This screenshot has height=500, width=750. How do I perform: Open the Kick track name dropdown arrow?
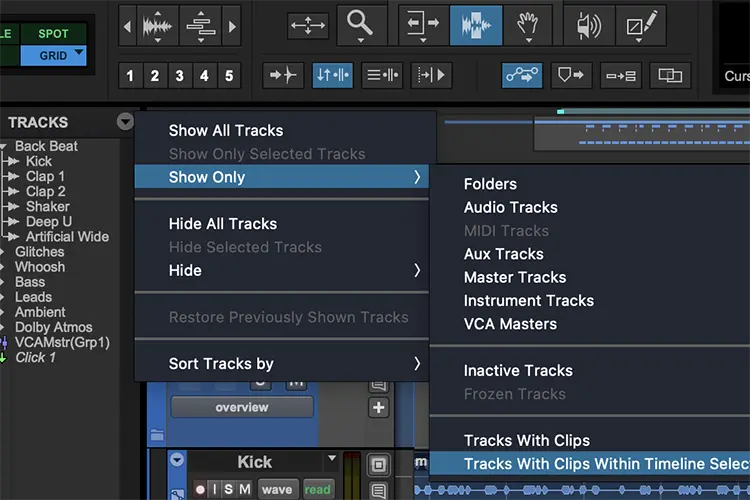click(332, 458)
